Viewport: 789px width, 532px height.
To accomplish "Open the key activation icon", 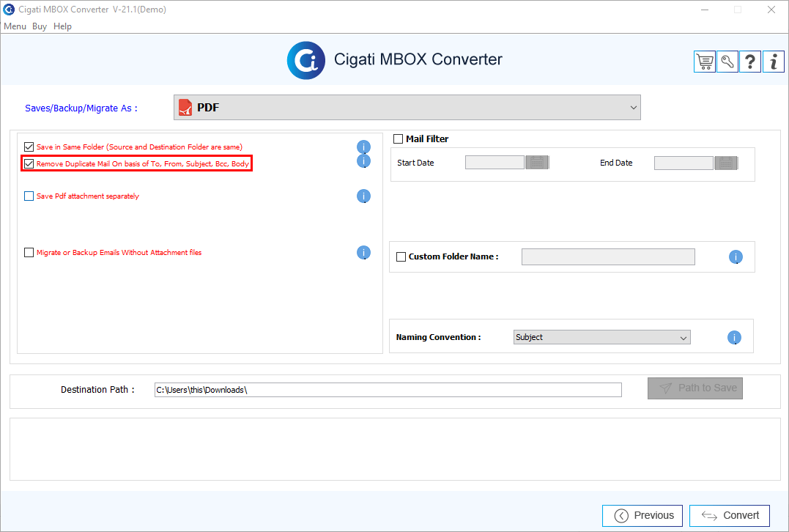I will 727,62.
